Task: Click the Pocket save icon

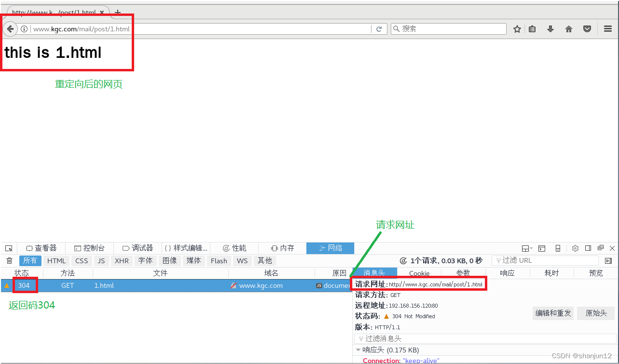Action: [587, 28]
